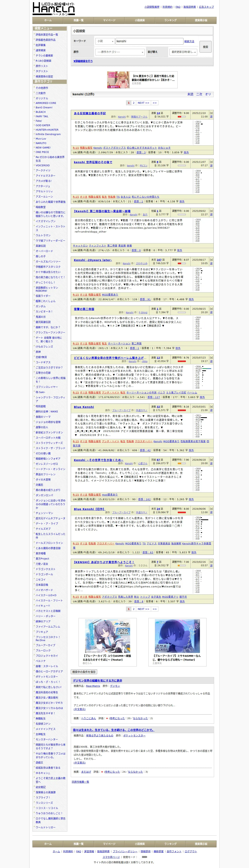Viewport: 249px width, 868px height.
Task: Open the 同原作推薦一覧 link
Action: pos(80,782)
